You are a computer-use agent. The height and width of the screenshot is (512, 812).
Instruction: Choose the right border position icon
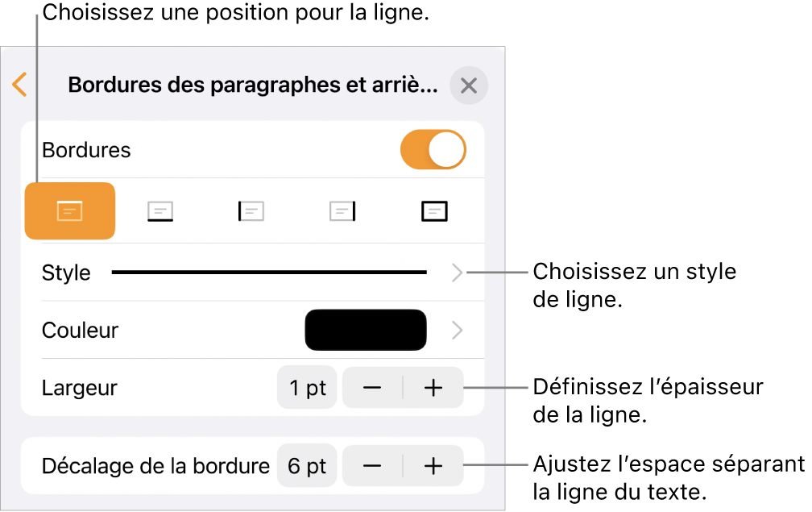tap(343, 211)
